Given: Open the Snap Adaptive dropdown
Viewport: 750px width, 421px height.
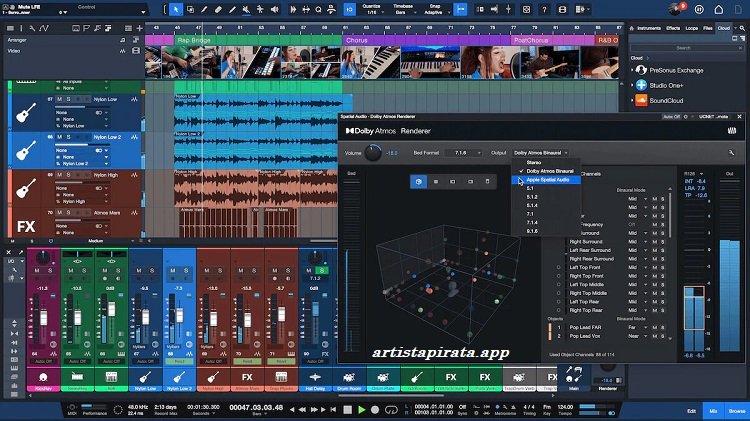Looking at the screenshot, I should coord(436,10).
